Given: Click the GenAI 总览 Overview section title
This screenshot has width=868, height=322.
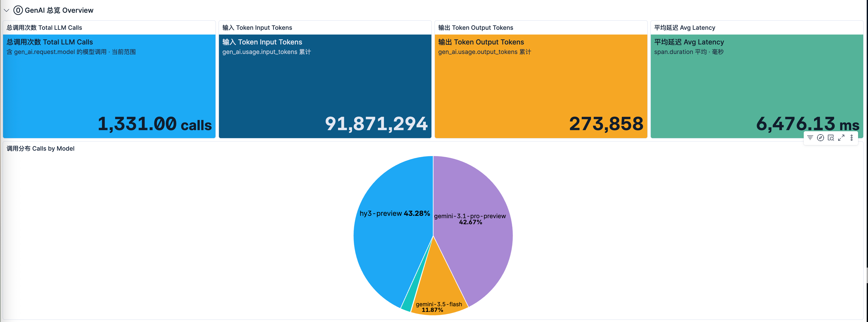Looking at the screenshot, I should 59,10.
